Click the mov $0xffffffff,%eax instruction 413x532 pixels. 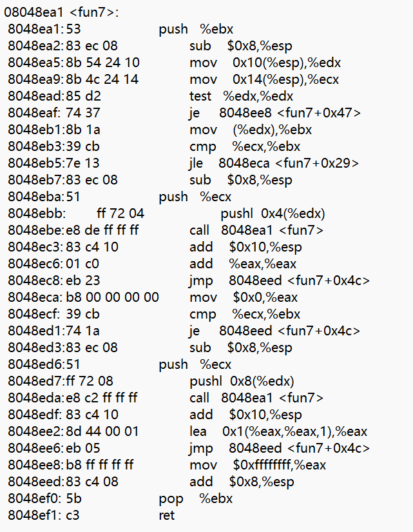pos(258,465)
